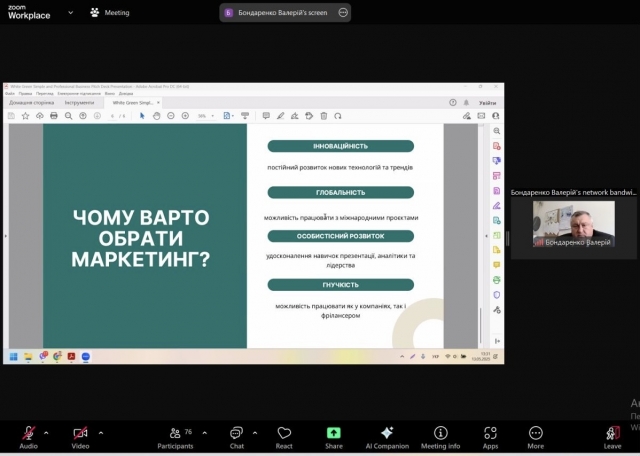Toggle the Chat options chevron
This screenshot has width=640, height=456.
click(x=256, y=432)
